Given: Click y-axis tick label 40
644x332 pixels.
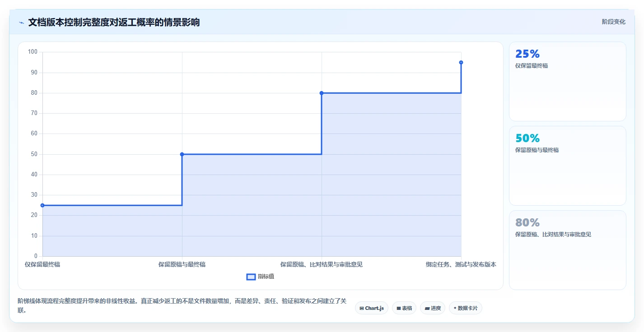Looking at the screenshot, I should tap(34, 175).
